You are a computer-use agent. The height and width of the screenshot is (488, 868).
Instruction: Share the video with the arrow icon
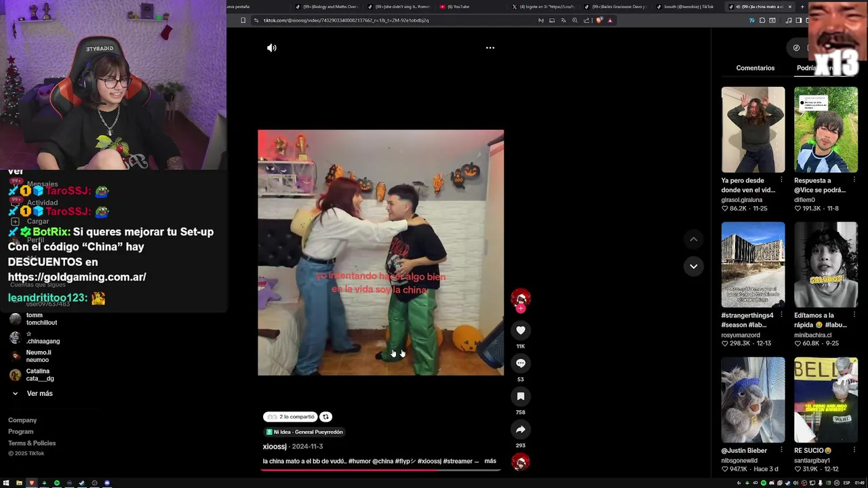[x=521, y=429]
